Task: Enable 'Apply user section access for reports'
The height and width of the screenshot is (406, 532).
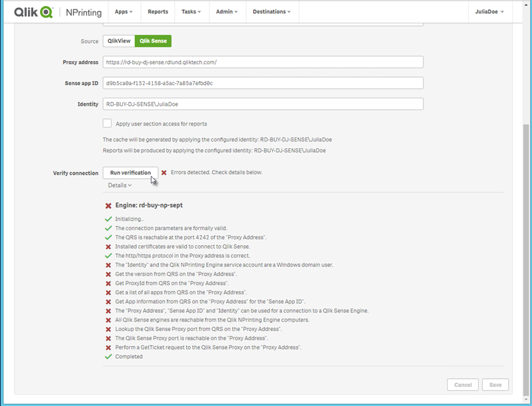Action: (108, 123)
